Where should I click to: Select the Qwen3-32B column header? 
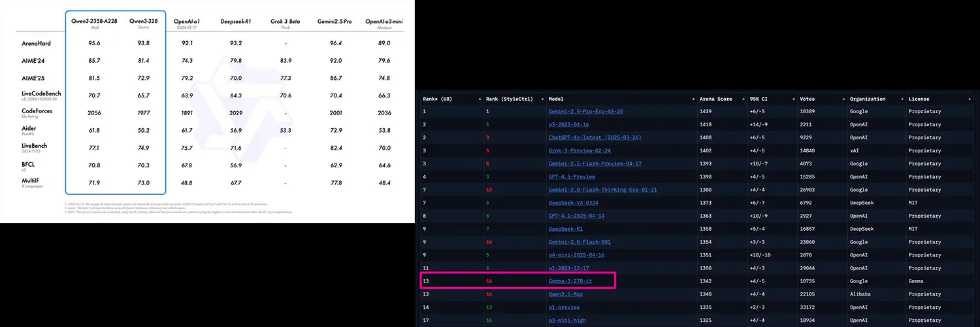click(x=143, y=21)
